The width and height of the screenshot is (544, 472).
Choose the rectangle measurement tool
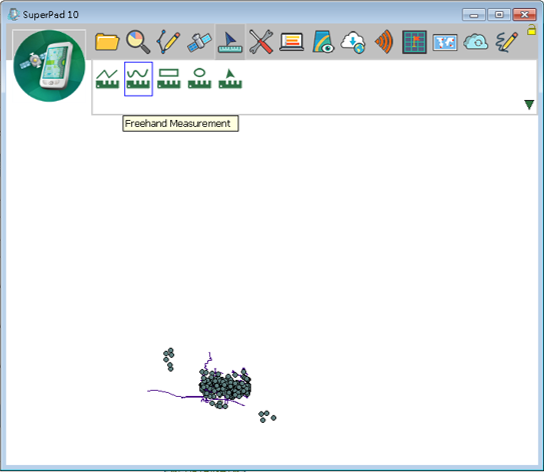[x=169, y=79]
